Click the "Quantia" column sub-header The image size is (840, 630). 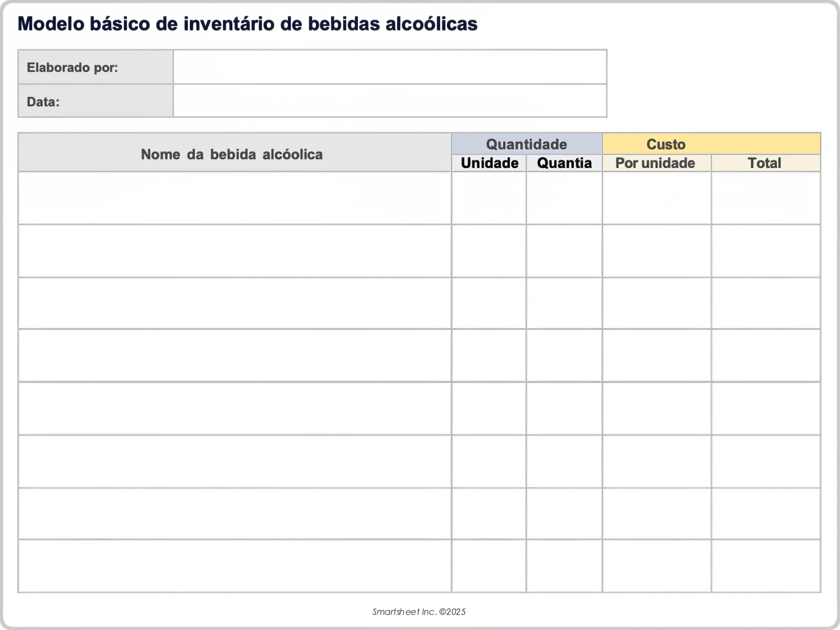pos(564,163)
